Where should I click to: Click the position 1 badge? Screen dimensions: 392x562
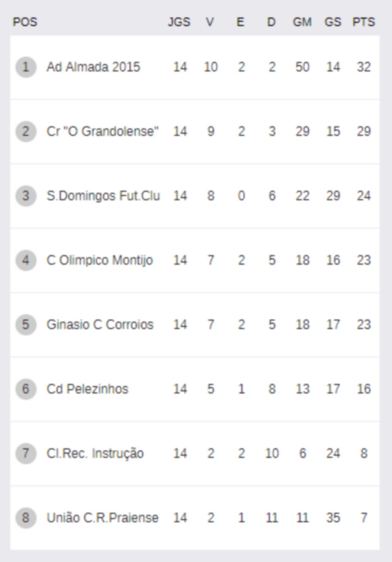click(x=26, y=67)
